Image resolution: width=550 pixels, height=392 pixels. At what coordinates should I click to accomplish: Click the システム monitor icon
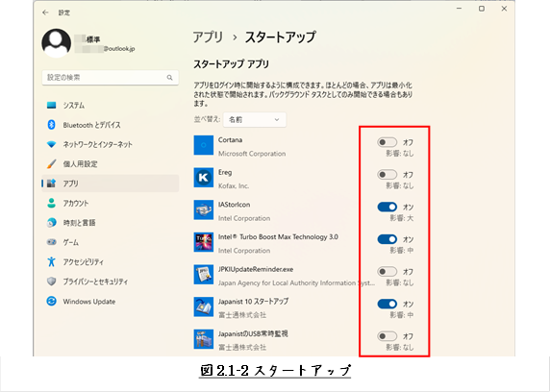coord(52,105)
